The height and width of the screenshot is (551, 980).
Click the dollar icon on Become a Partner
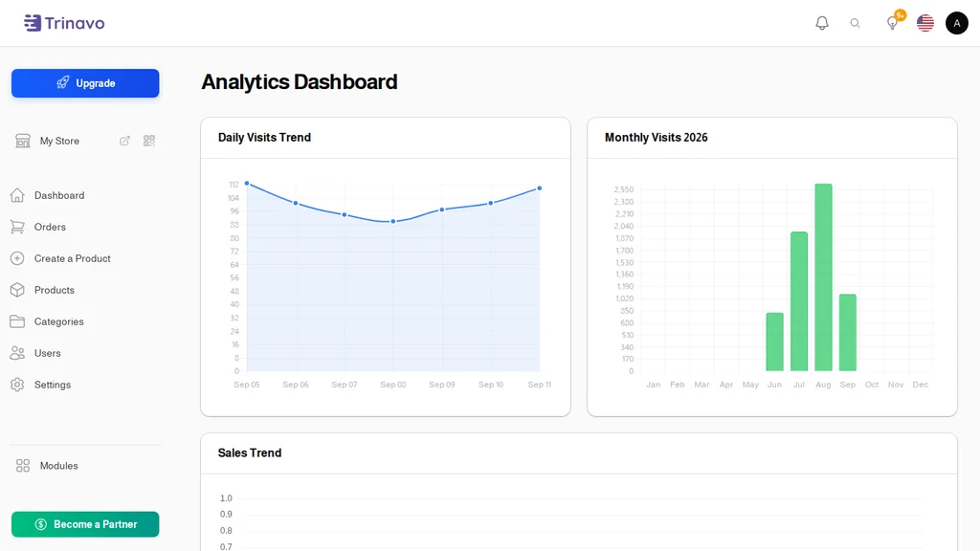[x=40, y=524]
